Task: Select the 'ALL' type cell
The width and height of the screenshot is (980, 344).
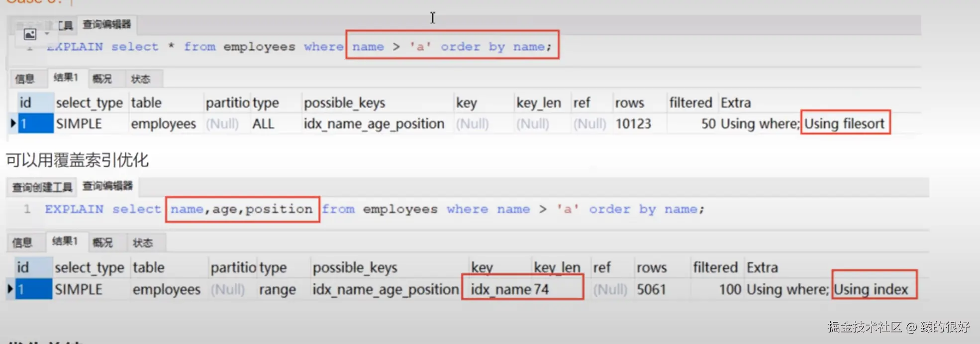Action: coord(263,123)
